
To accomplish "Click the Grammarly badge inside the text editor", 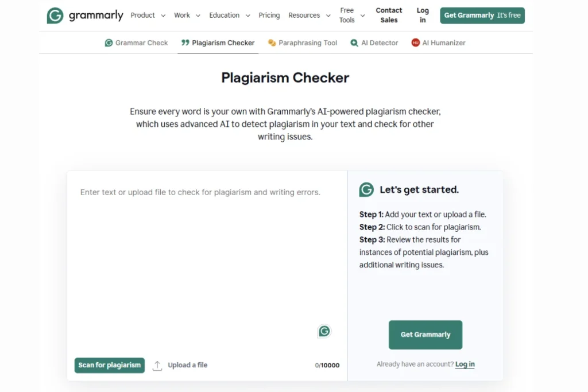I will [x=324, y=331].
